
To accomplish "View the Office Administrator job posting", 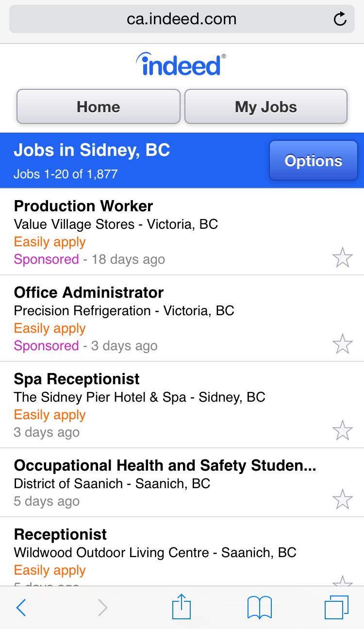I will click(x=89, y=292).
